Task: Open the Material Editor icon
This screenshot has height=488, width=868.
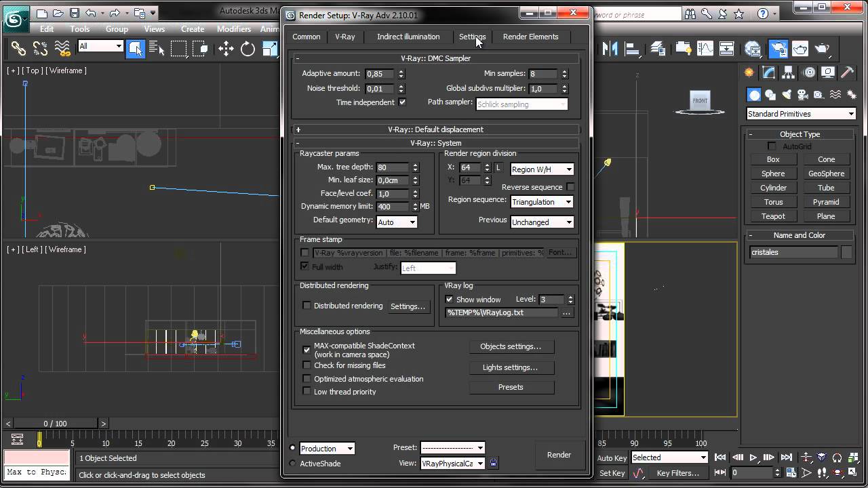Action: 753,48
